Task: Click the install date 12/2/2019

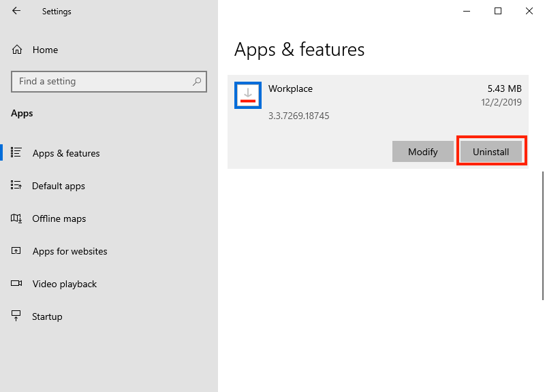Action: click(501, 102)
